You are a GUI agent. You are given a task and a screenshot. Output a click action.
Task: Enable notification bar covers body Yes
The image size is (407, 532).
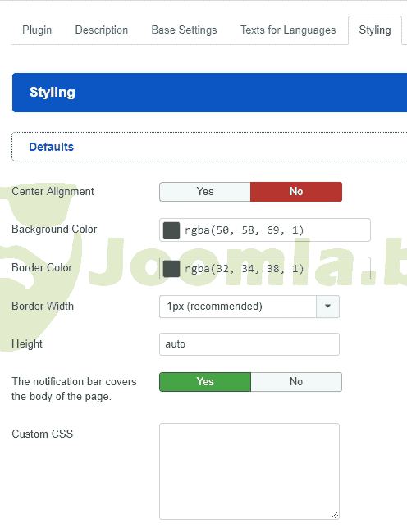[205, 382]
